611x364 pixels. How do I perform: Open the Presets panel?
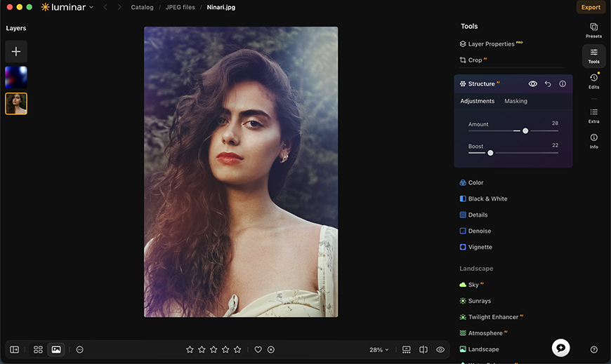[x=593, y=30]
